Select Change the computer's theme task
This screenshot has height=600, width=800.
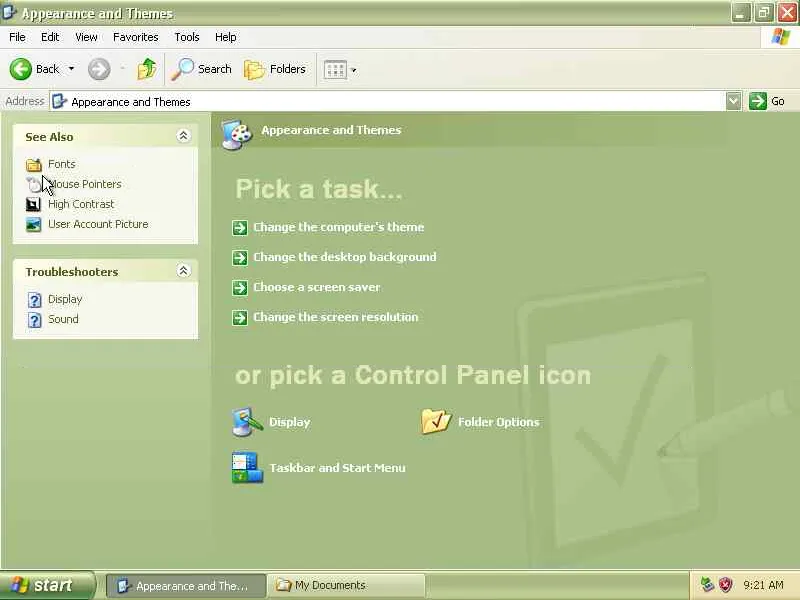[x=339, y=227]
